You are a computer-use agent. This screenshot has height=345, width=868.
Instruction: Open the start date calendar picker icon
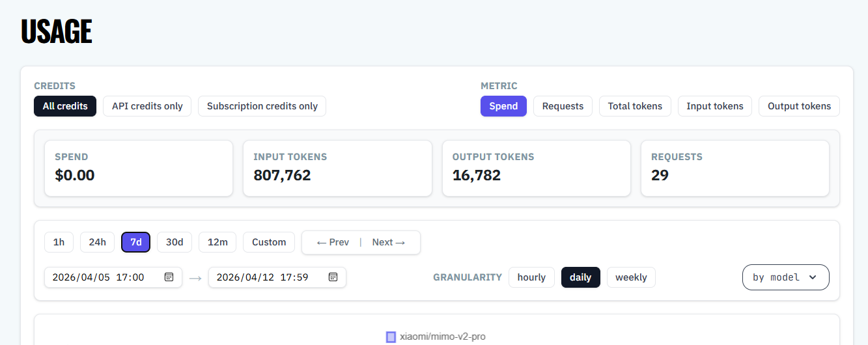(169, 277)
